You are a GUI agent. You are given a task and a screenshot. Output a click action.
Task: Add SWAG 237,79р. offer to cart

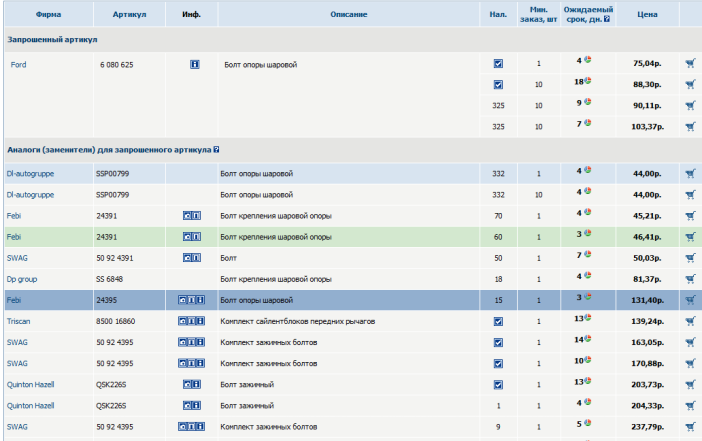tap(690, 426)
